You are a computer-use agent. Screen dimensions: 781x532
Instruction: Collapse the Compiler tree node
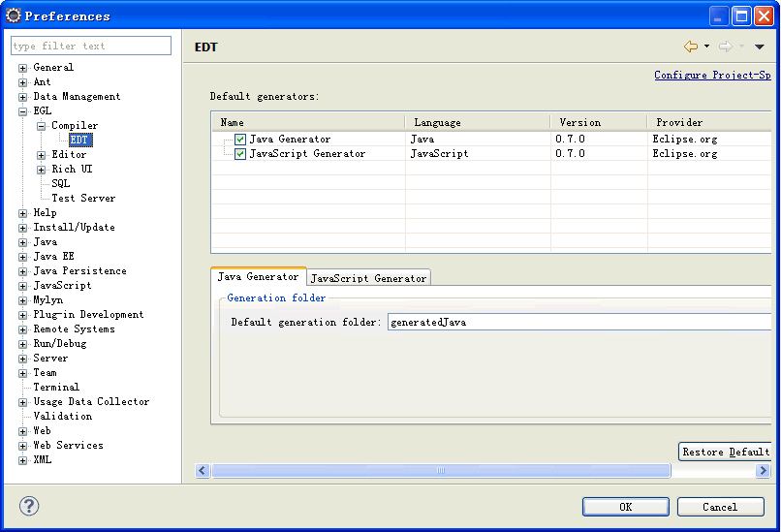[x=42, y=126]
